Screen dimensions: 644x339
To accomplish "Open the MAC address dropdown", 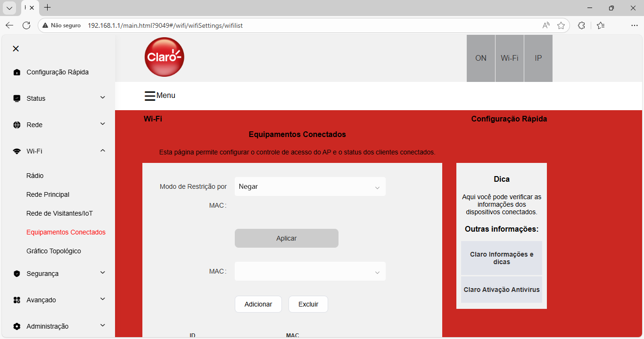I will [x=310, y=271].
